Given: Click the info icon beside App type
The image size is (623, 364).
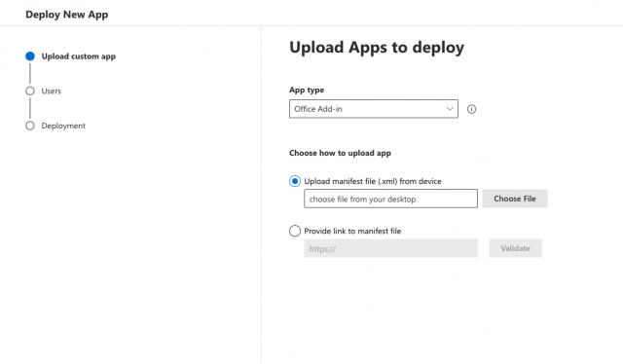Looking at the screenshot, I should (x=471, y=109).
